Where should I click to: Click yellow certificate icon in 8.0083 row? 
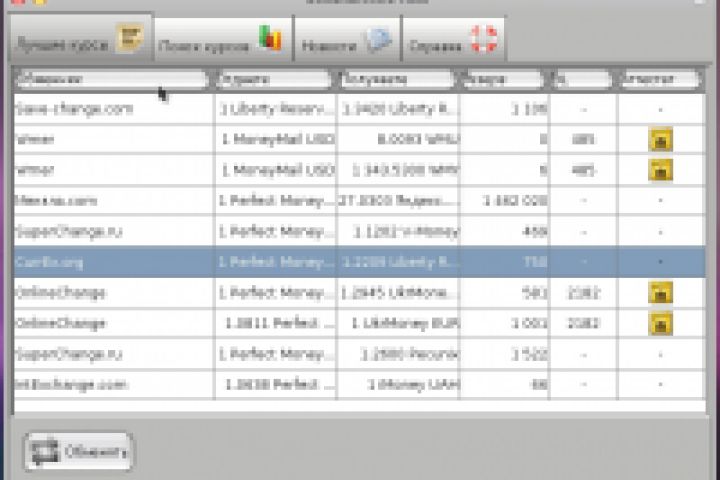[660, 140]
